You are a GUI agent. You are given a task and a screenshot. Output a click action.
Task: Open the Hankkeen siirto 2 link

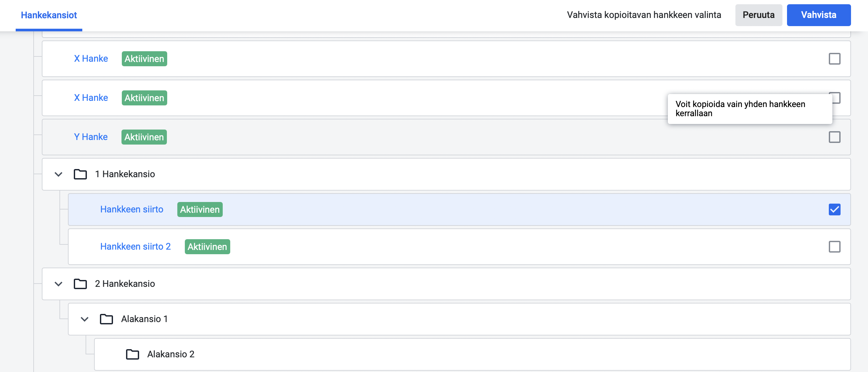(x=136, y=247)
